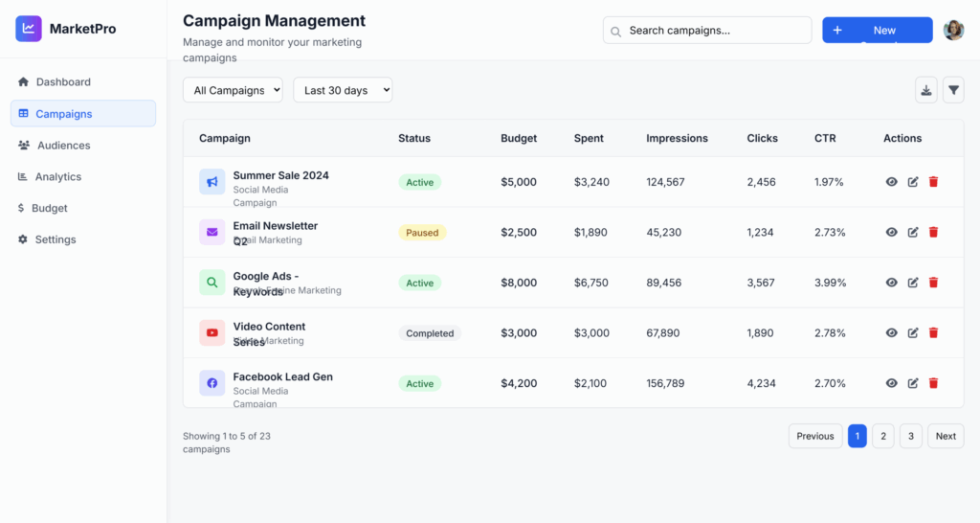This screenshot has width=980, height=523.
Task: Expand the Last 30 days dropdown
Action: (x=343, y=90)
